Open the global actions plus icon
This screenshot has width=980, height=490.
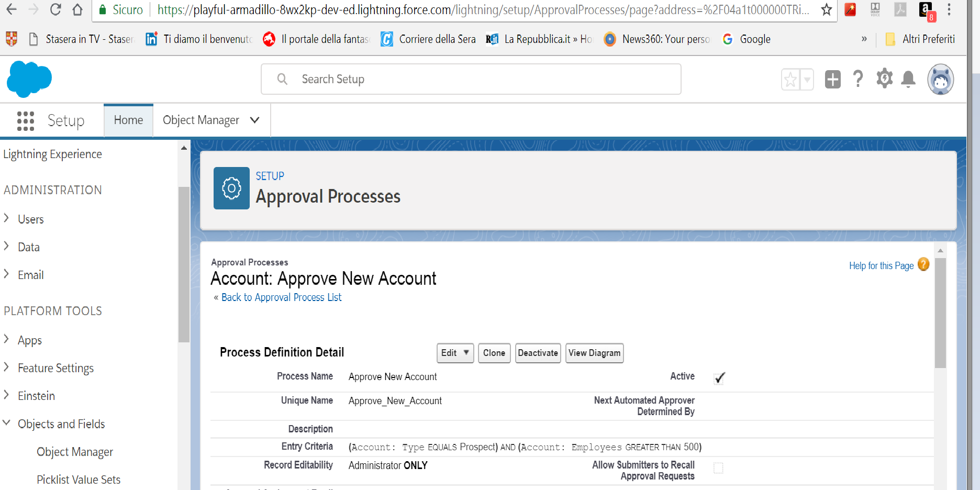tap(832, 80)
